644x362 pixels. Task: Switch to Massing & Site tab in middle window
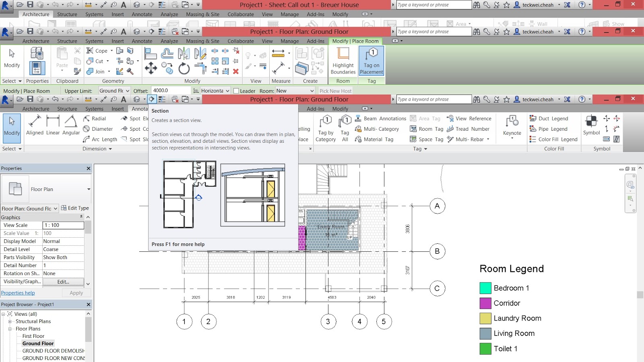pos(202,41)
